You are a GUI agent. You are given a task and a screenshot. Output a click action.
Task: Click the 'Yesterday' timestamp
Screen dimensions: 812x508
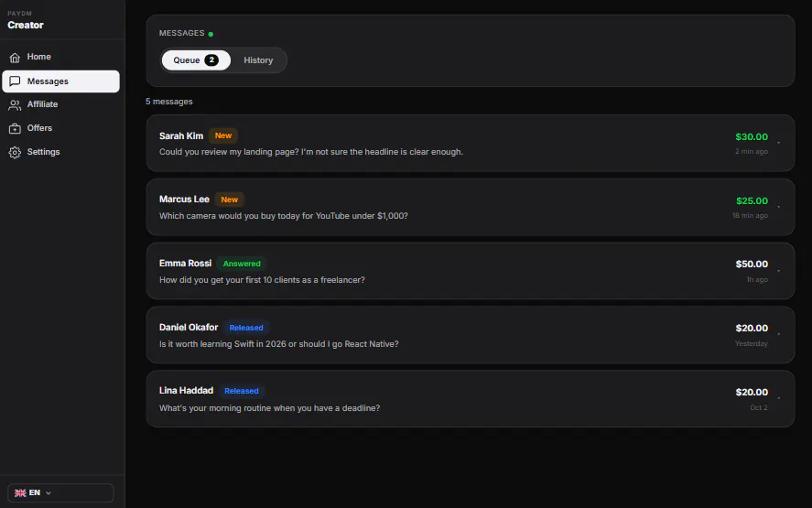click(751, 343)
